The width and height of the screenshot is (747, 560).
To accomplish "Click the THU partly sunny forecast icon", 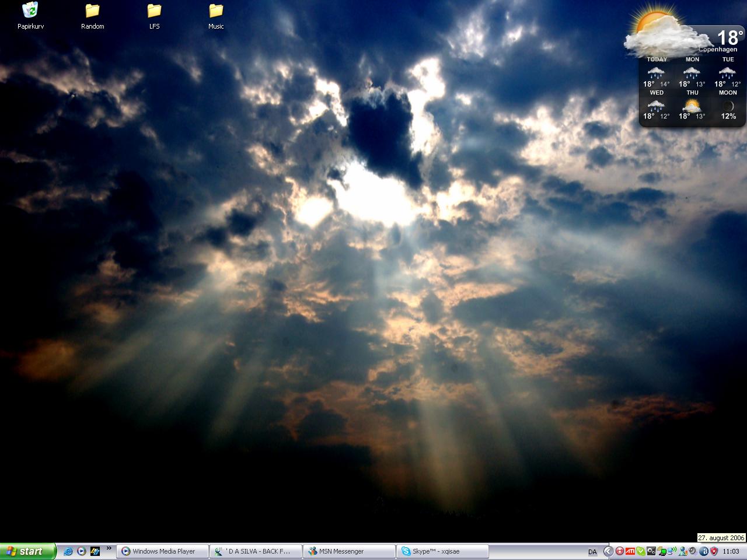I will (692, 106).
